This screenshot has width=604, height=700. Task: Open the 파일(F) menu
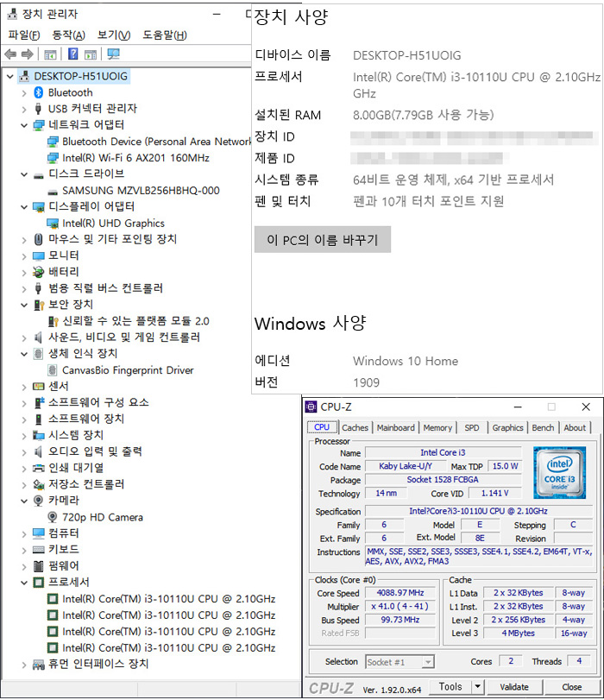(x=24, y=35)
